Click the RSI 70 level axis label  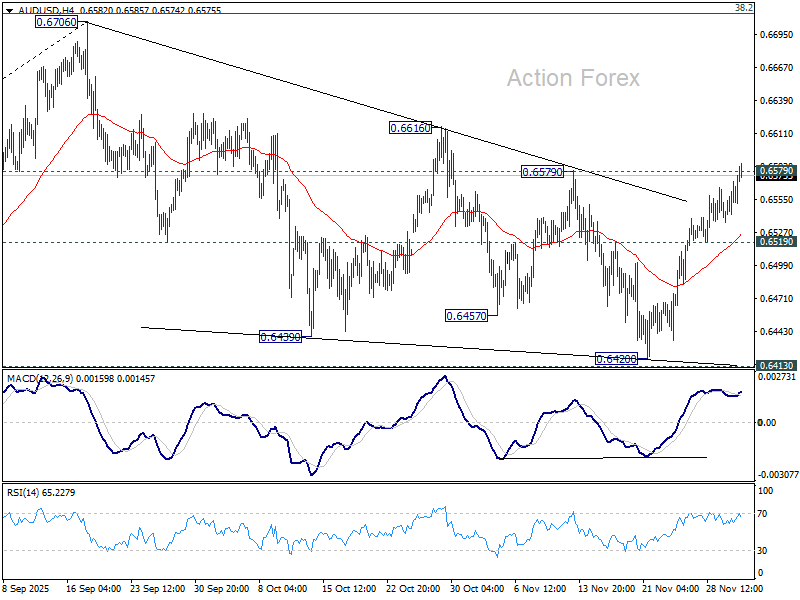pyautogui.click(x=762, y=514)
